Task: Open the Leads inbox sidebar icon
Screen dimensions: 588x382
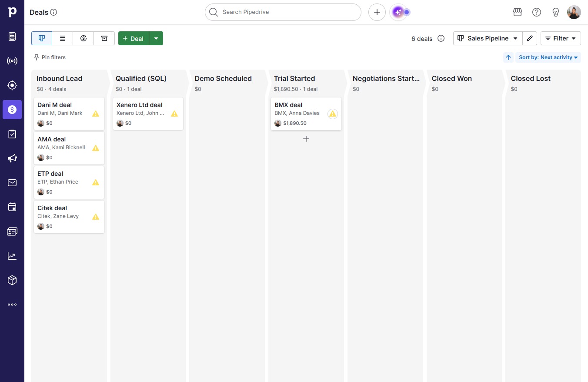Action: (12, 37)
